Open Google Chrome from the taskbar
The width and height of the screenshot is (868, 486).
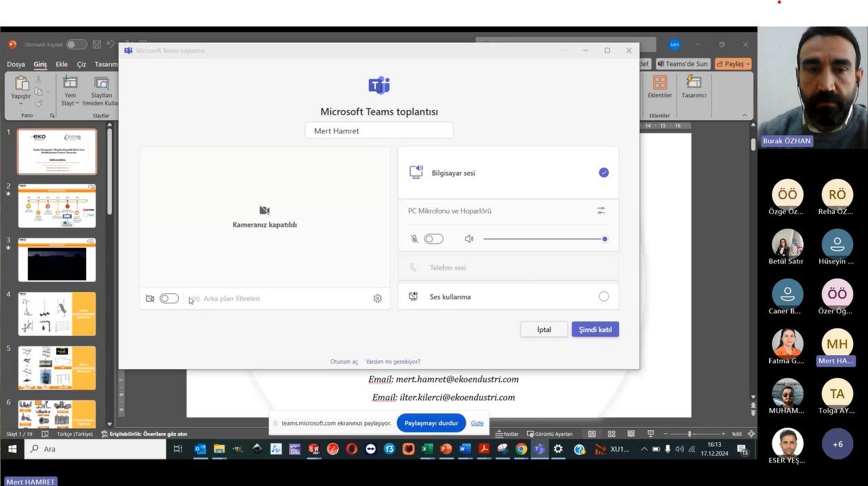click(x=521, y=449)
